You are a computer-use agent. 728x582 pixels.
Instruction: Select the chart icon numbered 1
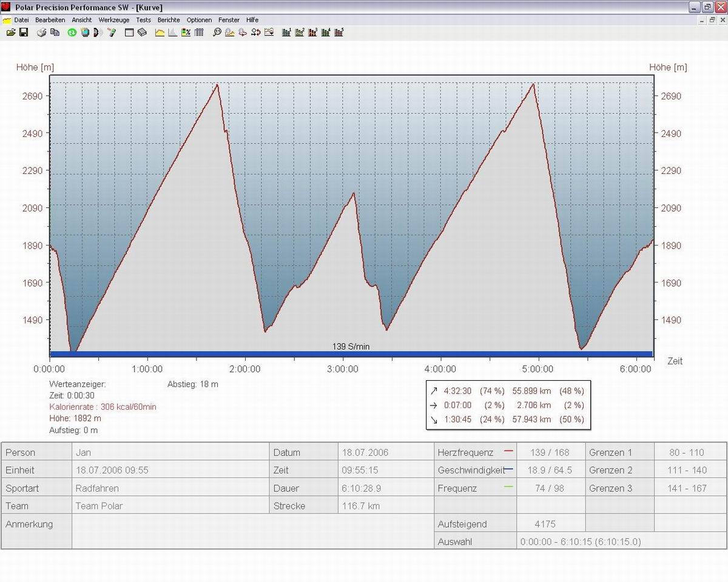pyautogui.click(x=286, y=32)
